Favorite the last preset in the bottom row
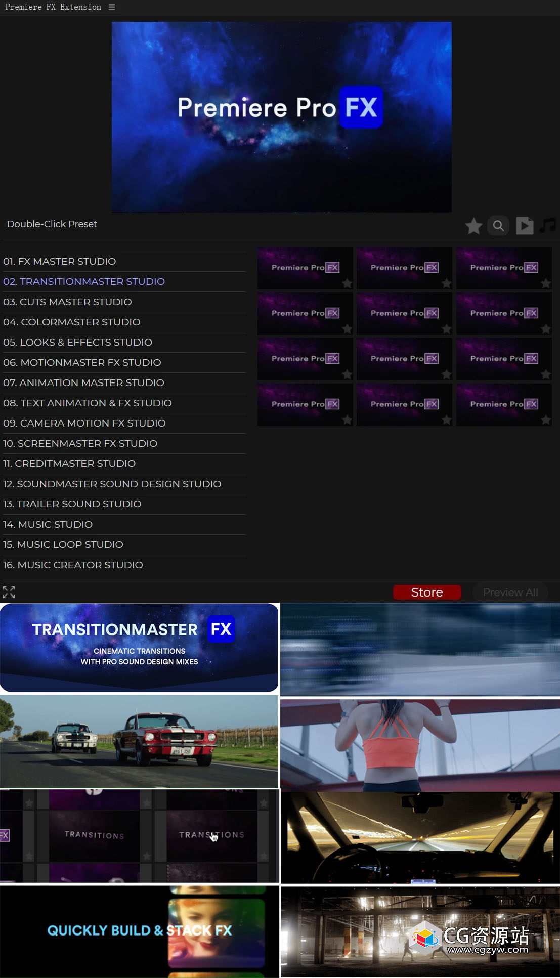560x978 pixels. [546, 420]
